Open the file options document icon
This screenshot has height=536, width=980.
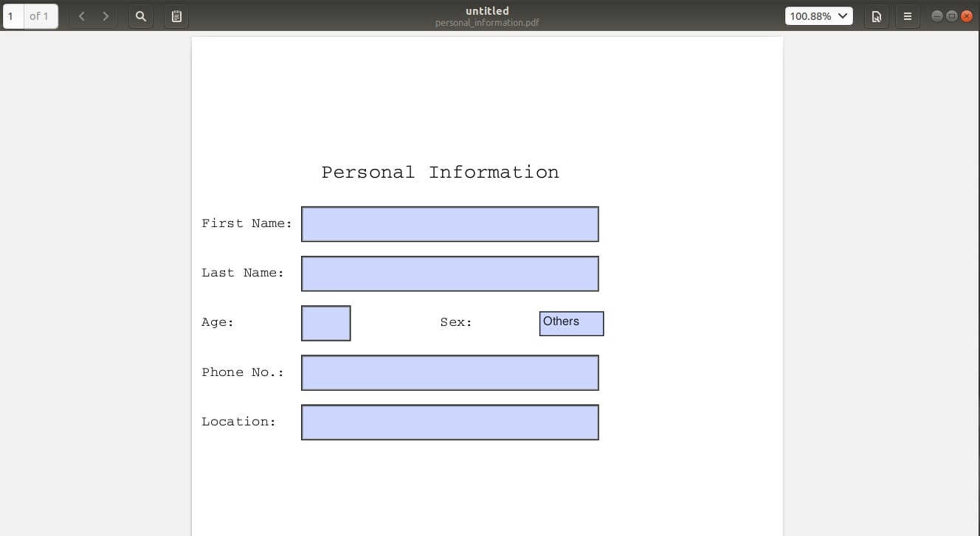pyautogui.click(x=876, y=16)
